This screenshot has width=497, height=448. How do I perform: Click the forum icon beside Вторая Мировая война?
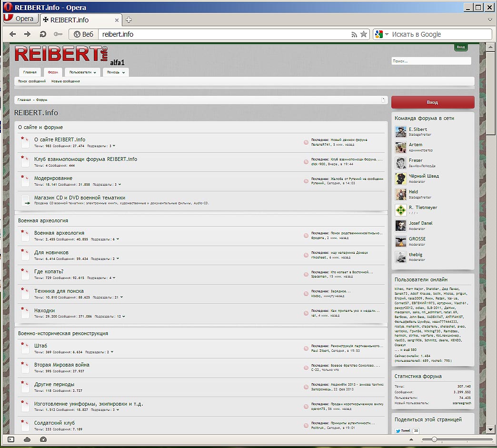pos(25,367)
